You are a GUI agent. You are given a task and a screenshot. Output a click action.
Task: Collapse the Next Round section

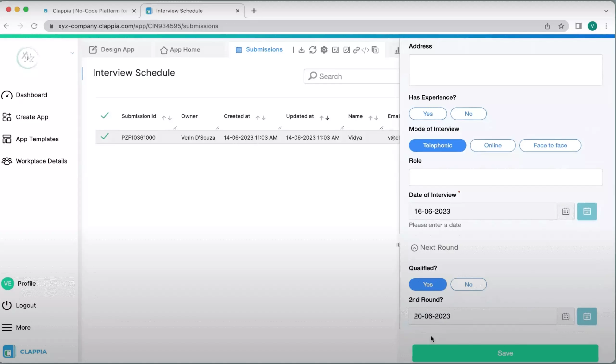414,248
